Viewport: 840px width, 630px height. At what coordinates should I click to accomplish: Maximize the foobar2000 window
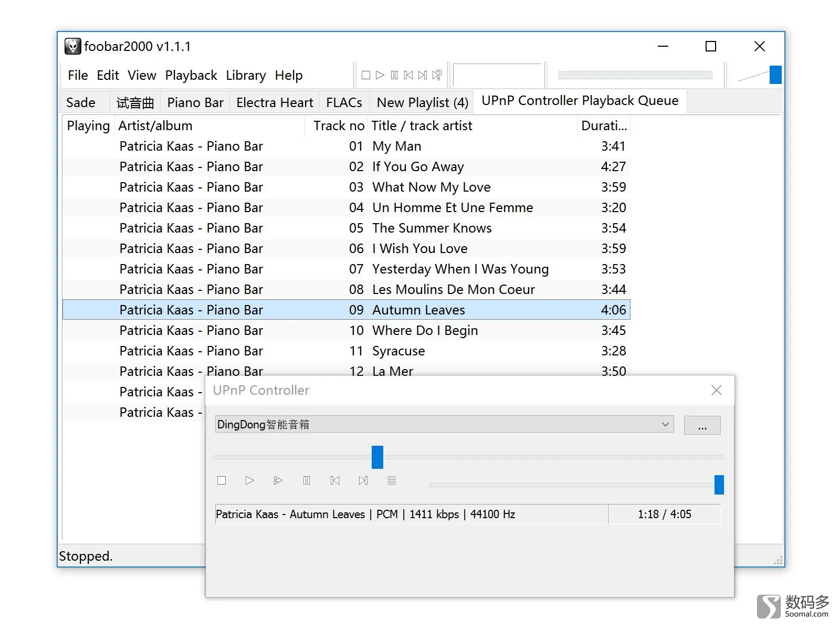coord(711,46)
